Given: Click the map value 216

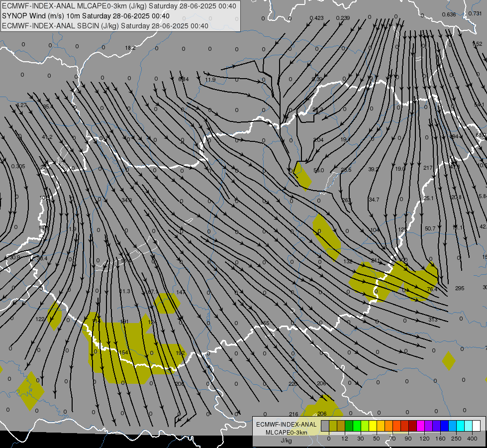Looking at the screenshot, I should coord(293,414).
